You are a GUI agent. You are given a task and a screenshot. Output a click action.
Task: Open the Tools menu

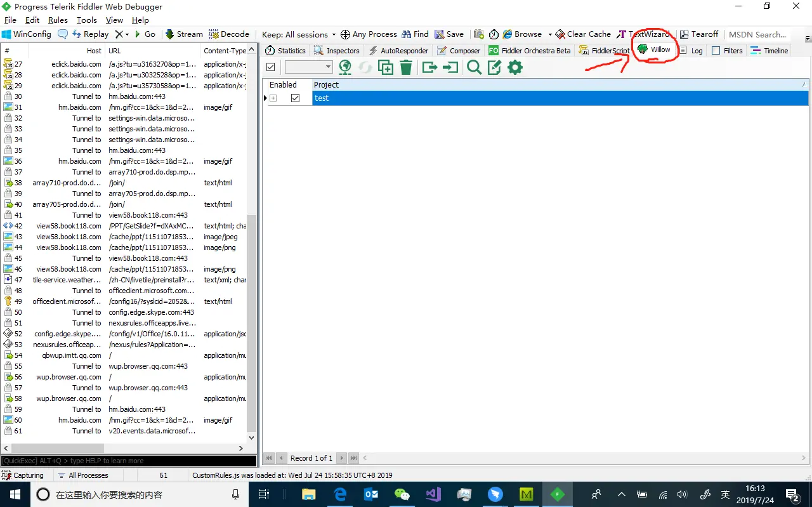pos(87,20)
